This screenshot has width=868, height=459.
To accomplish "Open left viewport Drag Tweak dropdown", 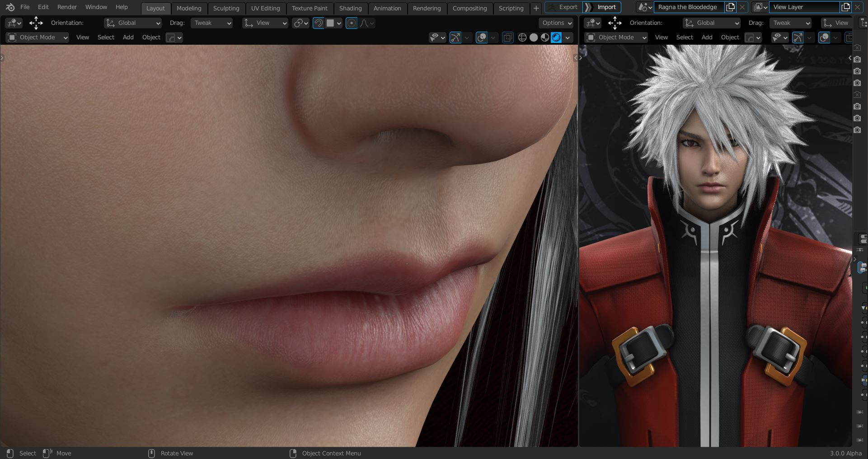I will point(212,23).
